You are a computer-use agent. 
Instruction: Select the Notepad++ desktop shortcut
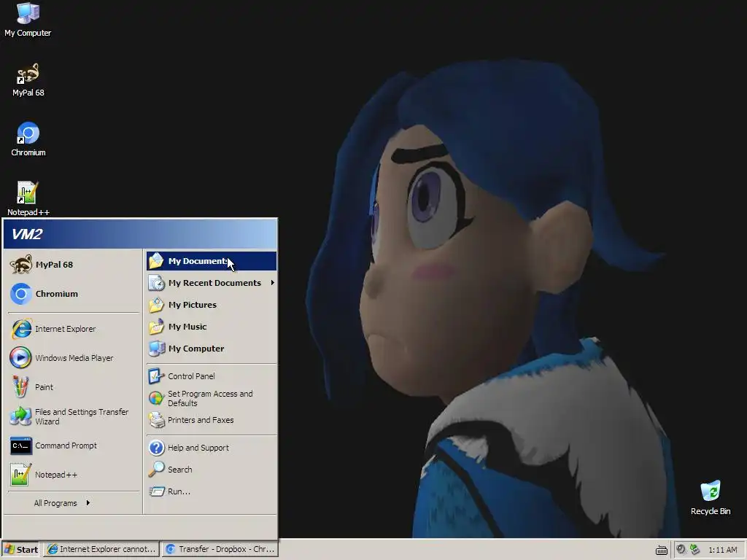coord(28,198)
